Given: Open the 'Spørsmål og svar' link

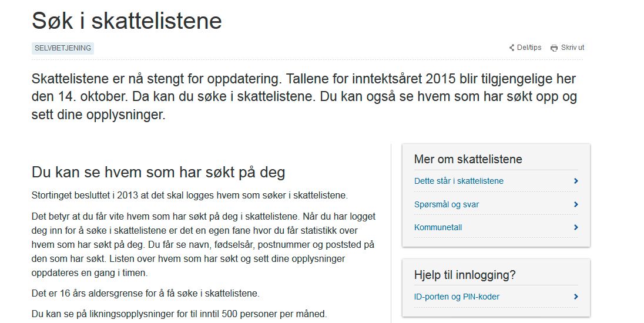Looking at the screenshot, I should 447,204.
